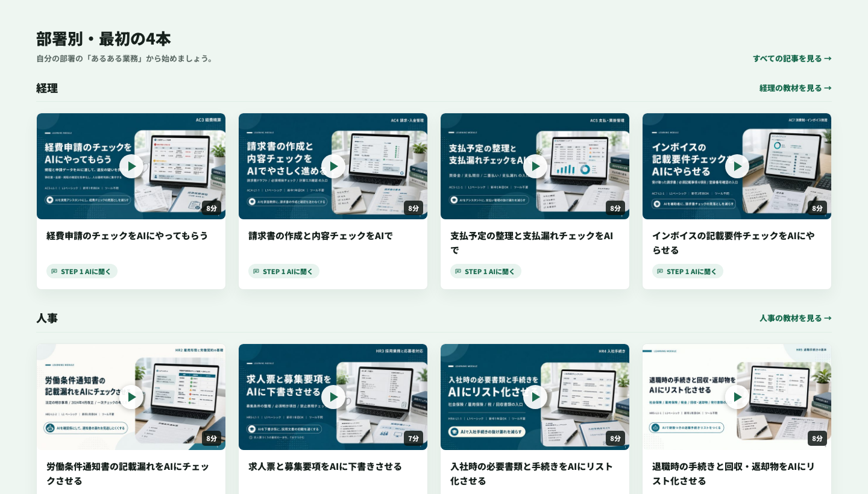The height and width of the screenshot is (494, 868).
Task: Click the STEP 1 AIに聞く tag on インボイス card
Action: (x=688, y=271)
